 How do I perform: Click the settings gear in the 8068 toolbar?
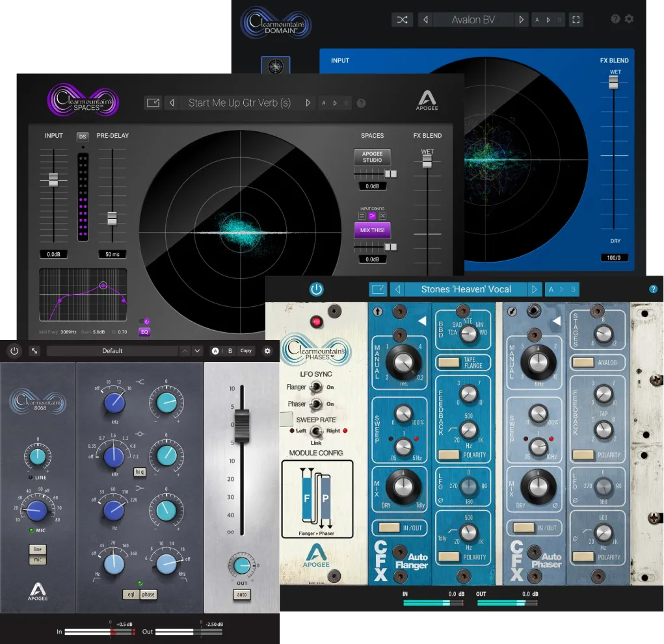(x=268, y=351)
